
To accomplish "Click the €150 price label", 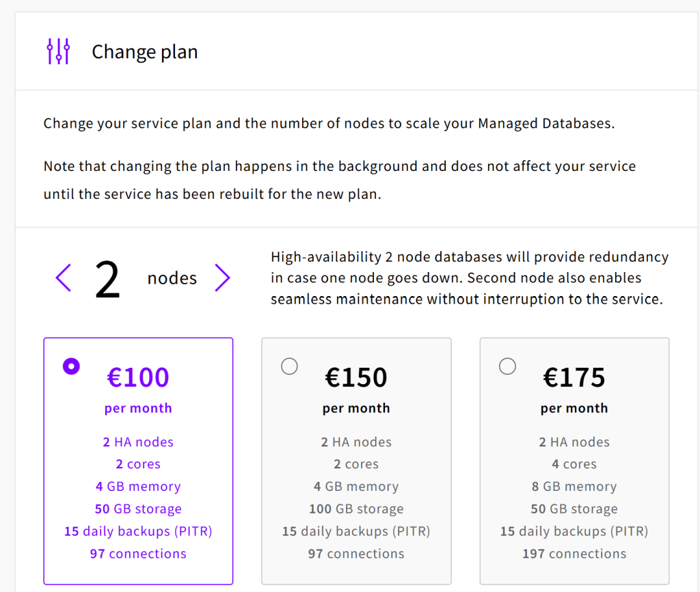I will [355, 377].
